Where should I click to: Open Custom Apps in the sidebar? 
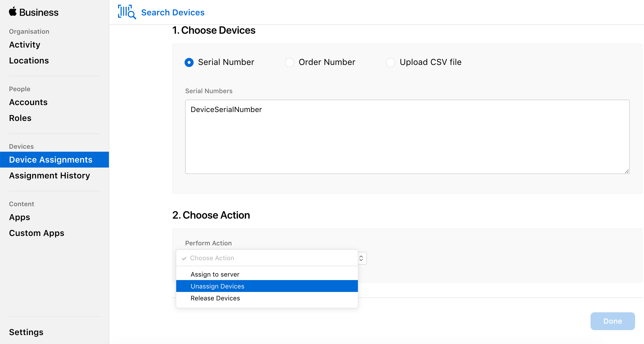(x=37, y=233)
